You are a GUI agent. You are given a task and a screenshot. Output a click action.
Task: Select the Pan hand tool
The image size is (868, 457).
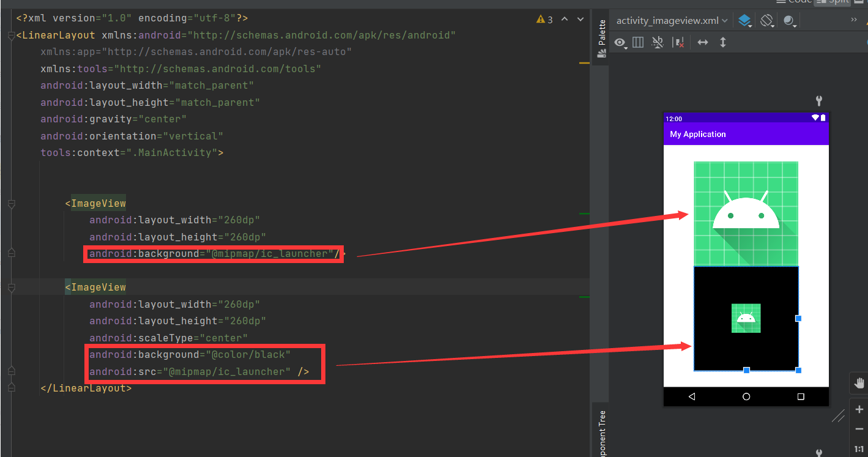click(859, 384)
